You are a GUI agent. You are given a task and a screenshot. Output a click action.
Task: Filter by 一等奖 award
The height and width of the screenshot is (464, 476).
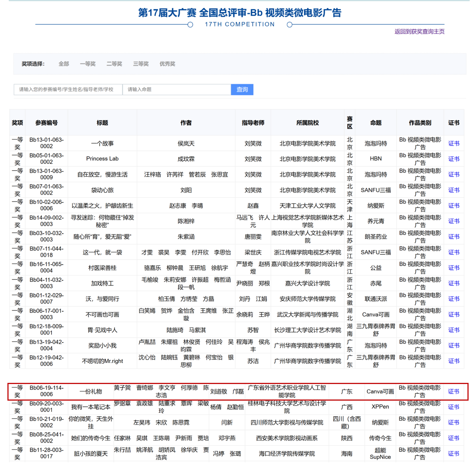tap(88, 64)
